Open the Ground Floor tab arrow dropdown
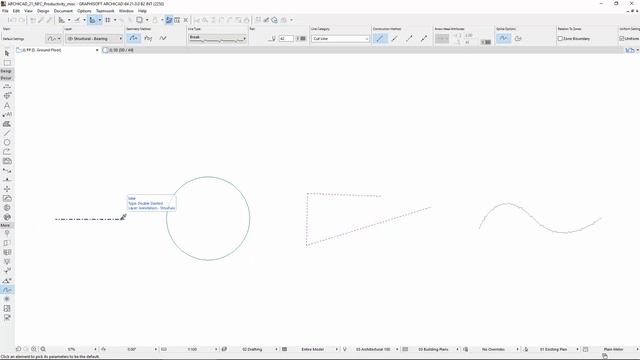This screenshot has width=640, height=360. tap(97, 50)
